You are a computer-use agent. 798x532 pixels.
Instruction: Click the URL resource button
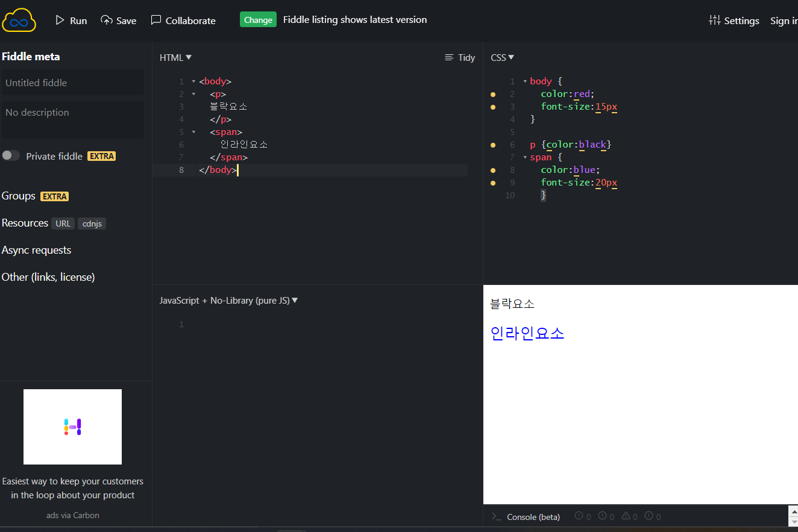coord(63,224)
